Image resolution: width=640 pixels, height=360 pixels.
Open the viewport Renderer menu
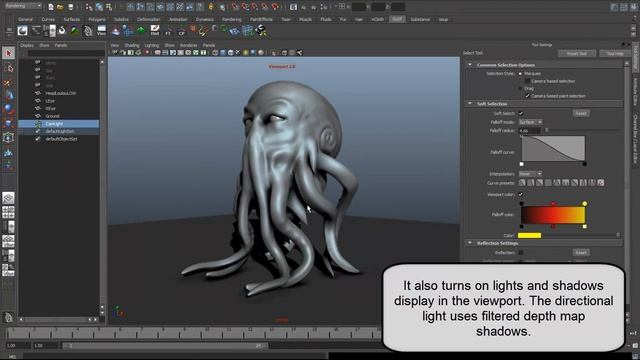188,45
